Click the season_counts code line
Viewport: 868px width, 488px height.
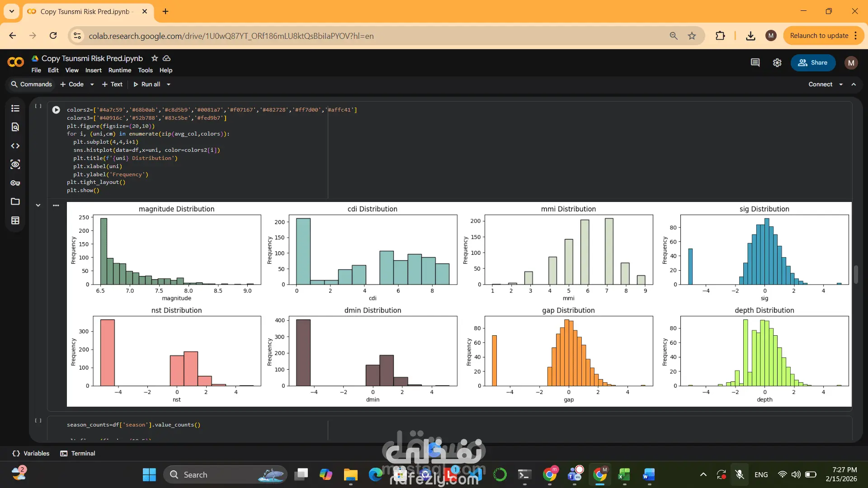[133, 425]
